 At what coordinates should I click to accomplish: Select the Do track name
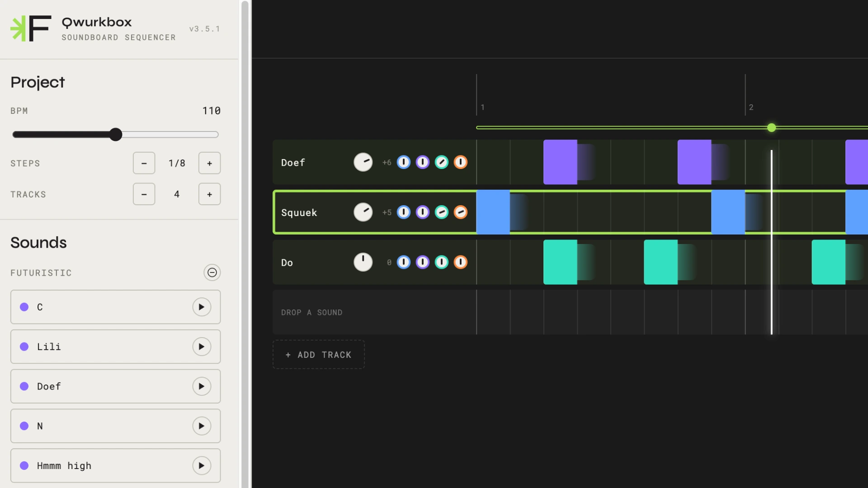pyautogui.click(x=287, y=263)
